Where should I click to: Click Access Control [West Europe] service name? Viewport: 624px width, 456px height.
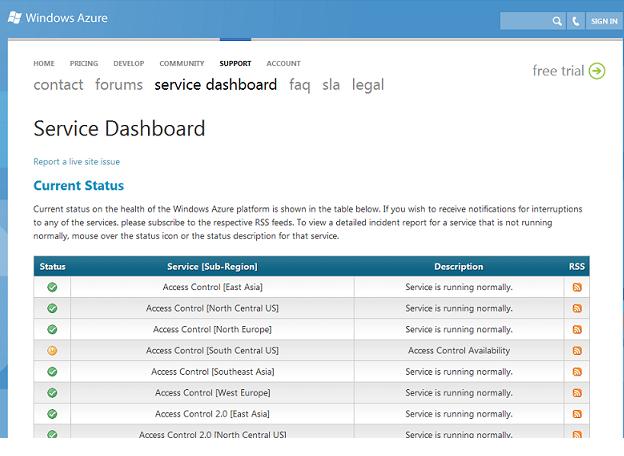coord(213,393)
